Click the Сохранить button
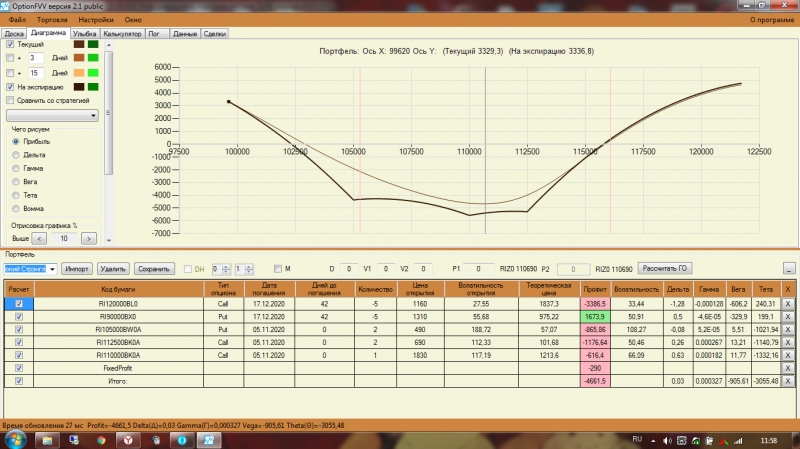This screenshot has width=800, height=449. coord(154,269)
